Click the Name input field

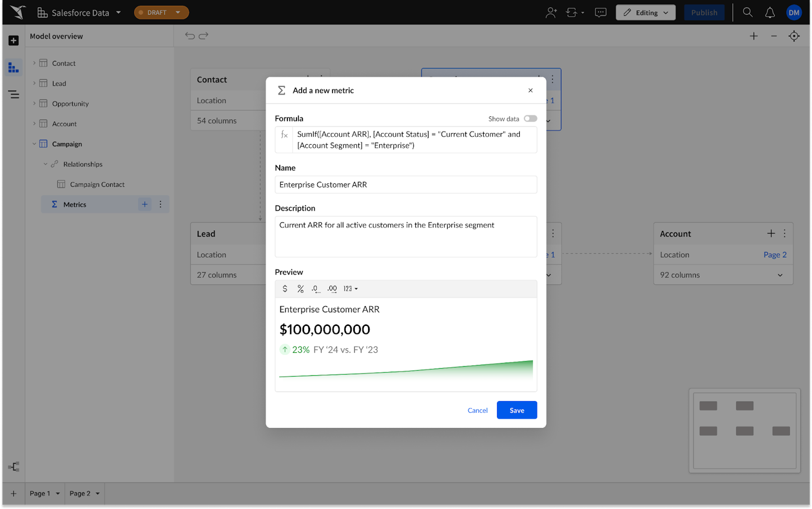(406, 184)
